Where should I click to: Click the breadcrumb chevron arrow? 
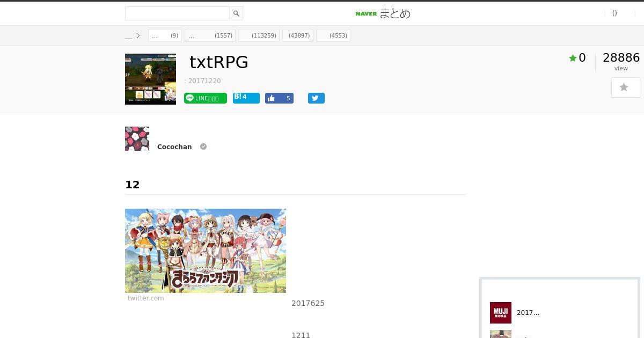tap(138, 36)
